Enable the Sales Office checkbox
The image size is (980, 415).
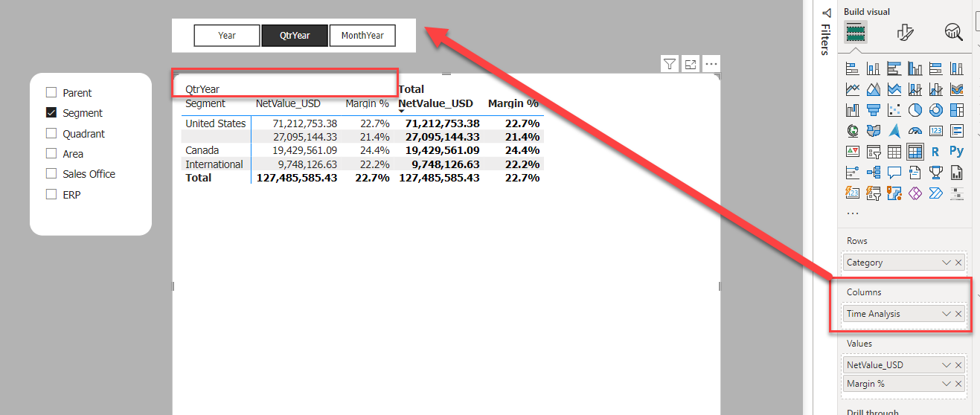coord(51,173)
